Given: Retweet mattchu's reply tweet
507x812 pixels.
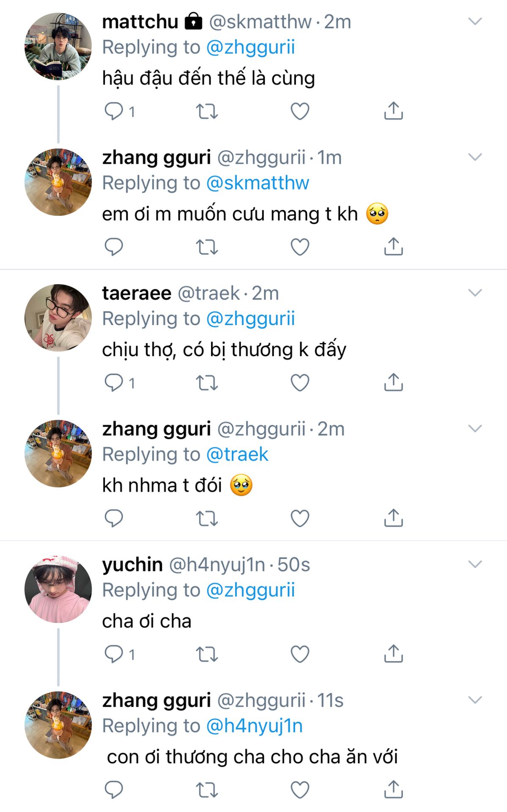Looking at the screenshot, I should pos(207,111).
